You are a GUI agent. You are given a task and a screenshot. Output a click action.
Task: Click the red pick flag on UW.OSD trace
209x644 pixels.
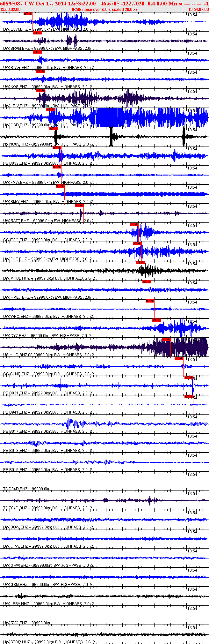pyautogui.click(x=51, y=109)
